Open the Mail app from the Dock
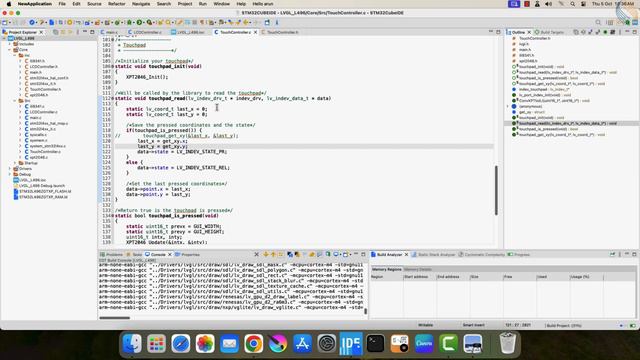This screenshot has width=640, height=360. pos(229,343)
